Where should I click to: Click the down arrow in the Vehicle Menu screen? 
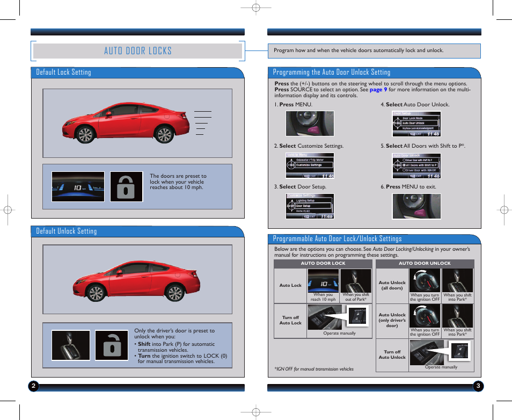pos(291,168)
